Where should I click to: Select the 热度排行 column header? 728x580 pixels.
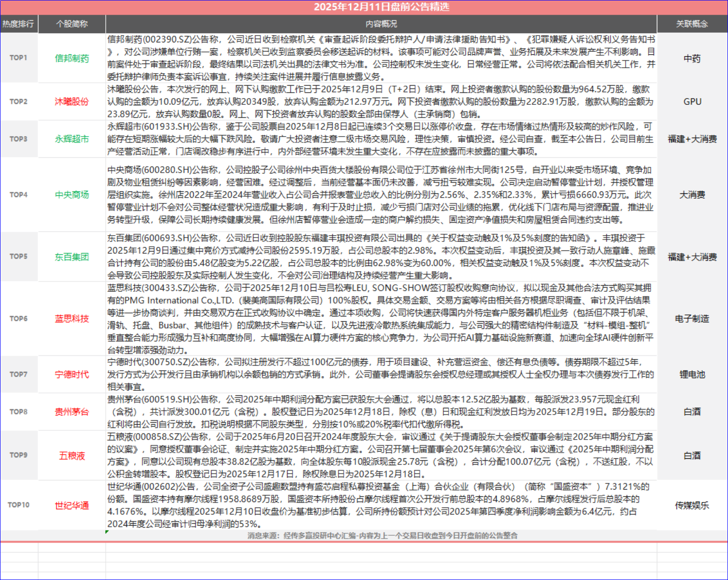pos(18,24)
